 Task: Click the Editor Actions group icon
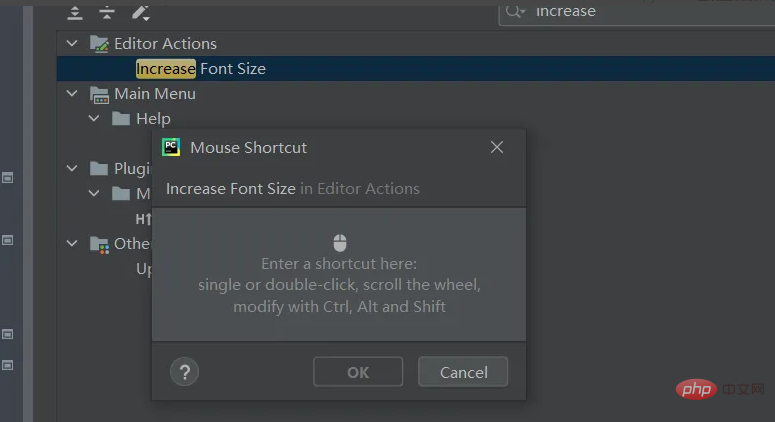tap(99, 43)
